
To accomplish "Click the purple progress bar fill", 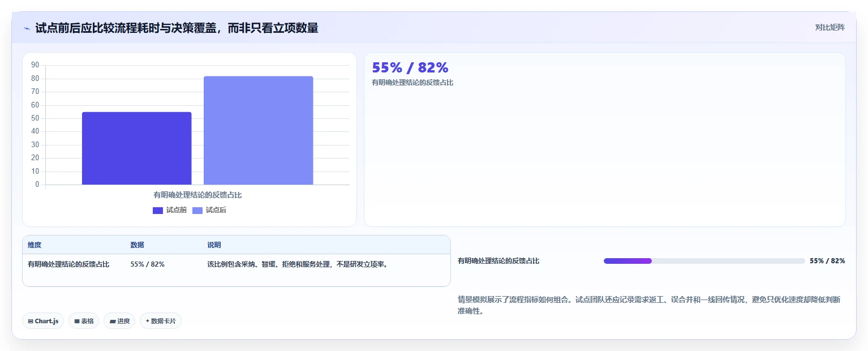I will [628, 261].
